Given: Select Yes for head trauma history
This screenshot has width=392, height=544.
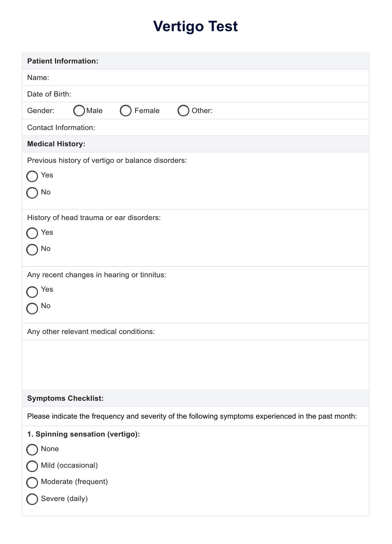Looking at the screenshot, I should (32, 233).
